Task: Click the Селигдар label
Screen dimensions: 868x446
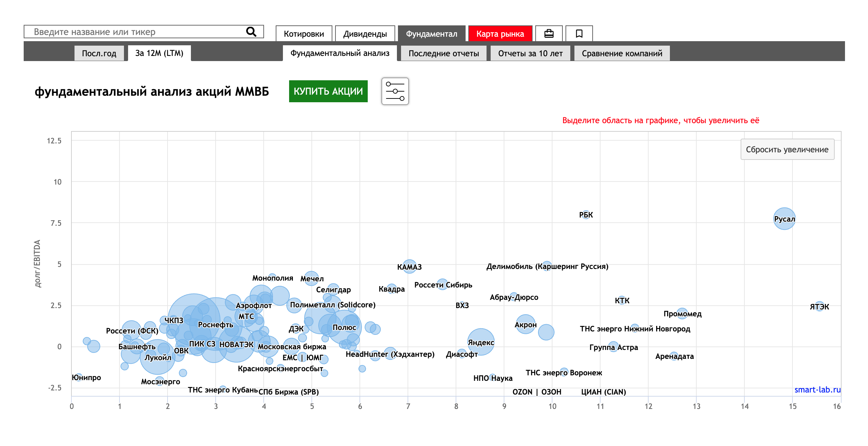Action: point(333,290)
